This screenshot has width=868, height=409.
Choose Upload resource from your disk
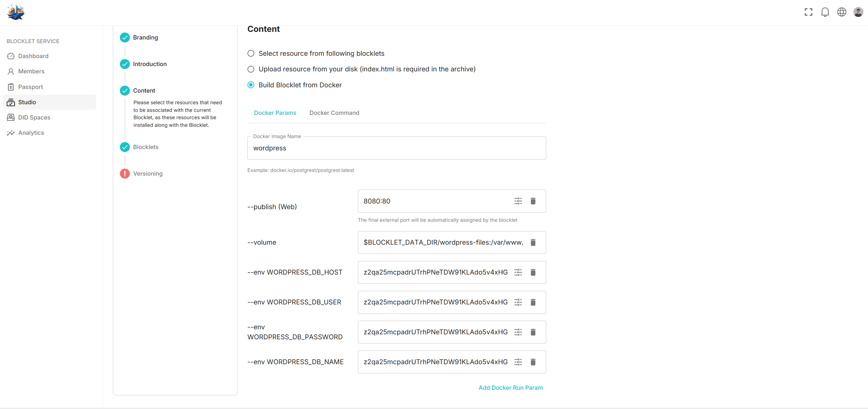click(x=251, y=69)
